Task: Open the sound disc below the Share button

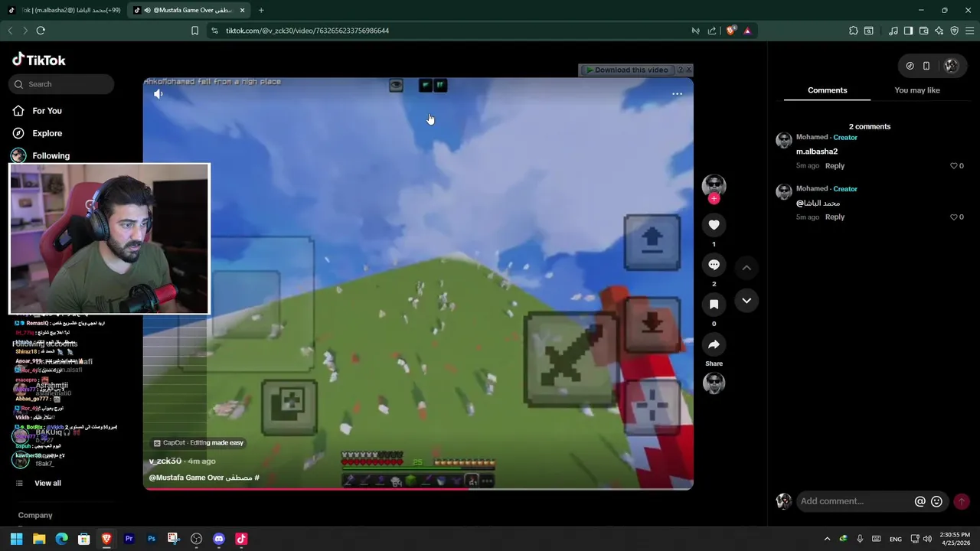Action: 714,383
